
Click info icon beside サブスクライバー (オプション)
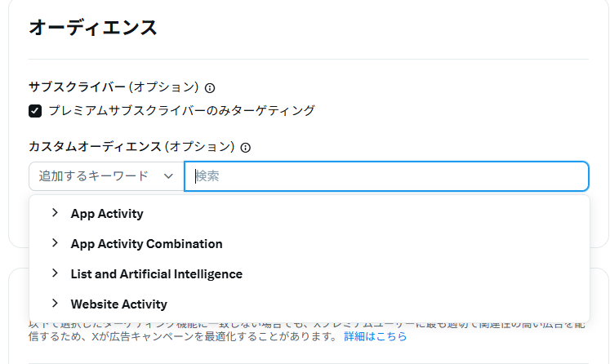pos(210,88)
